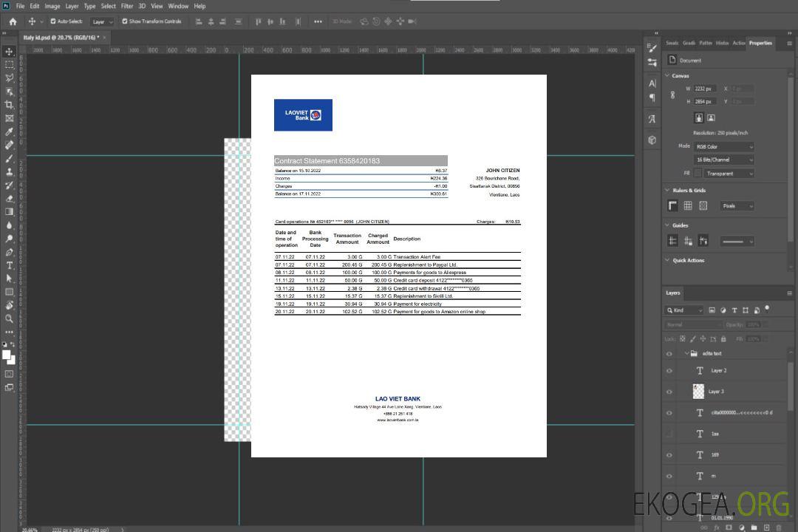Click the grid icon under Rulers & Grids
The image size is (798, 532).
pyautogui.click(x=688, y=205)
